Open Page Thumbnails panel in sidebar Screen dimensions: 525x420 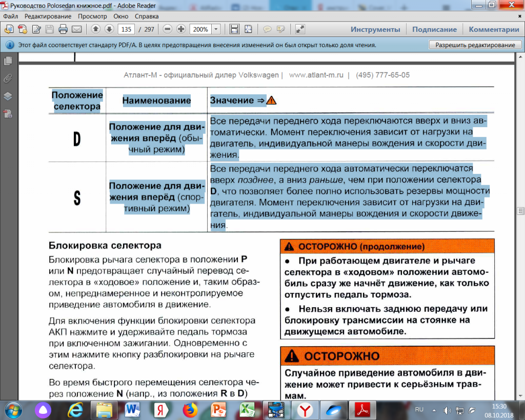(8, 61)
